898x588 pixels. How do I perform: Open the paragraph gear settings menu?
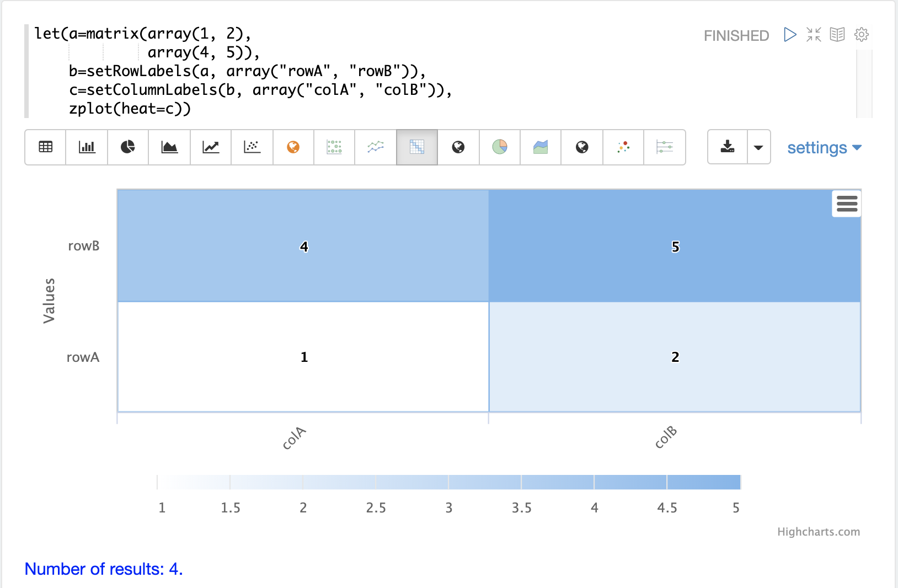[862, 35]
